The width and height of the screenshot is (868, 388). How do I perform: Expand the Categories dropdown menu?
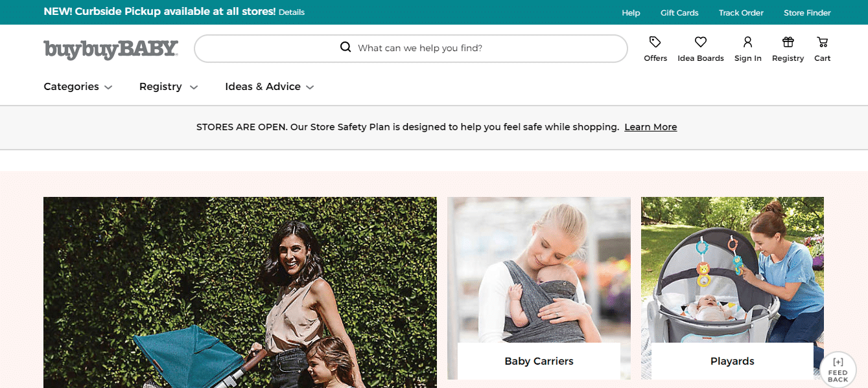[78, 87]
